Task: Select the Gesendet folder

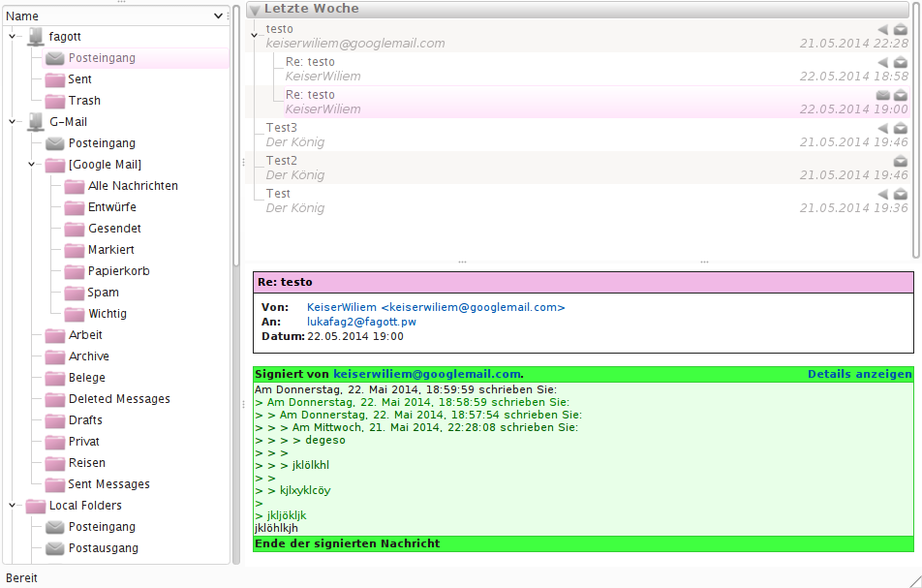Action: [114, 229]
